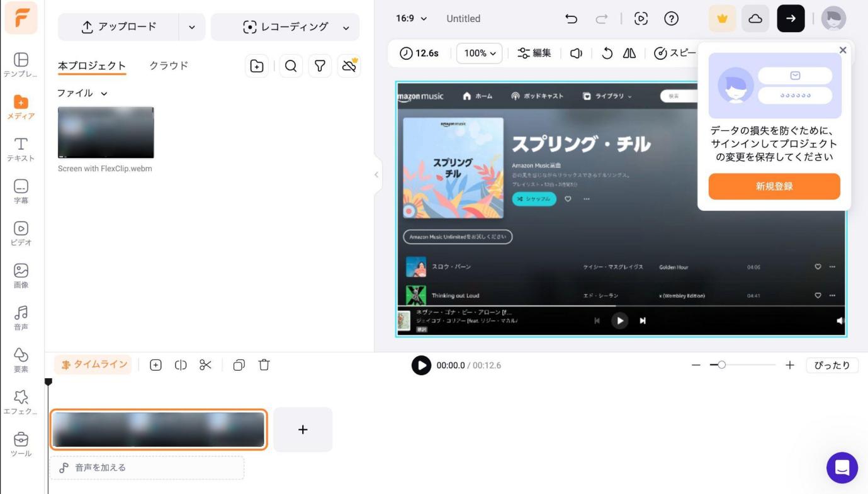This screenshot has width=868, height=494.
Task: Click the 12.6s duration button
Action: coord(419,53)
